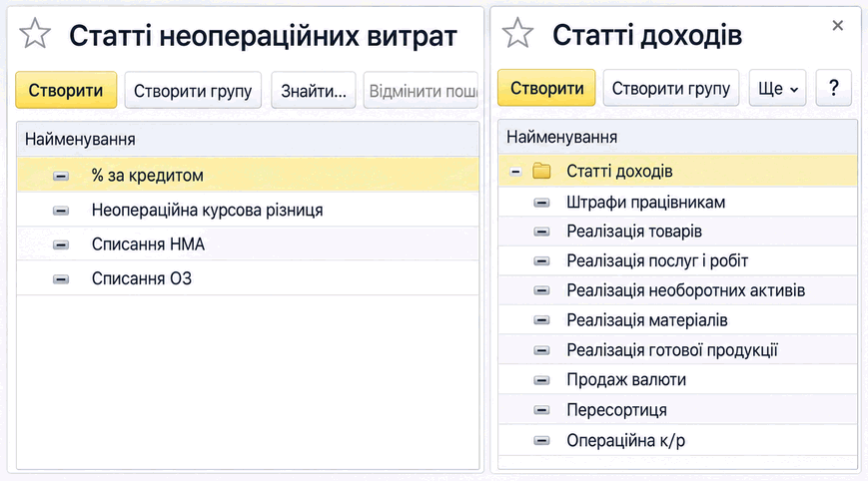The height and width of the screenshot is (481, 868).
Task: Click item icon beside 'Реалізація необоротних активів'
Action: [541, 290]
